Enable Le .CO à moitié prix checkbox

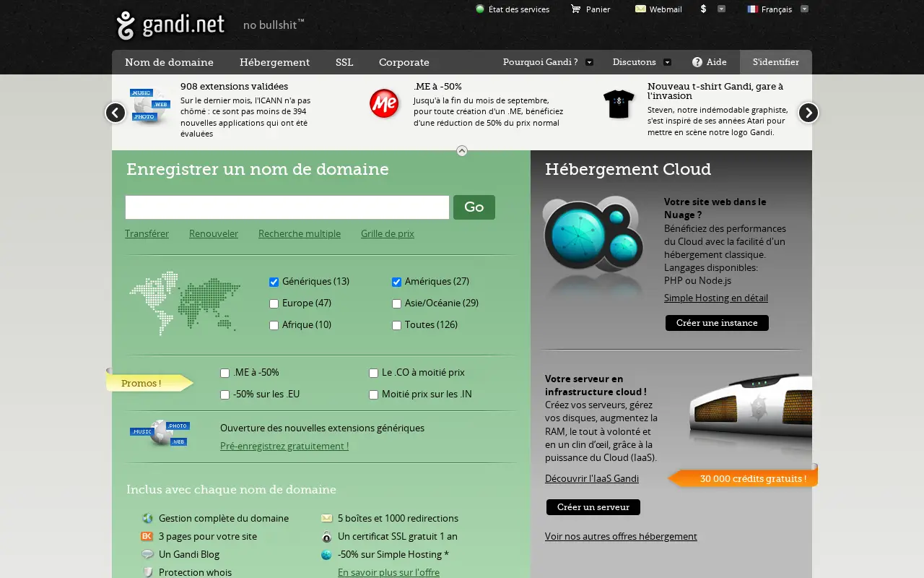point(373,373)
